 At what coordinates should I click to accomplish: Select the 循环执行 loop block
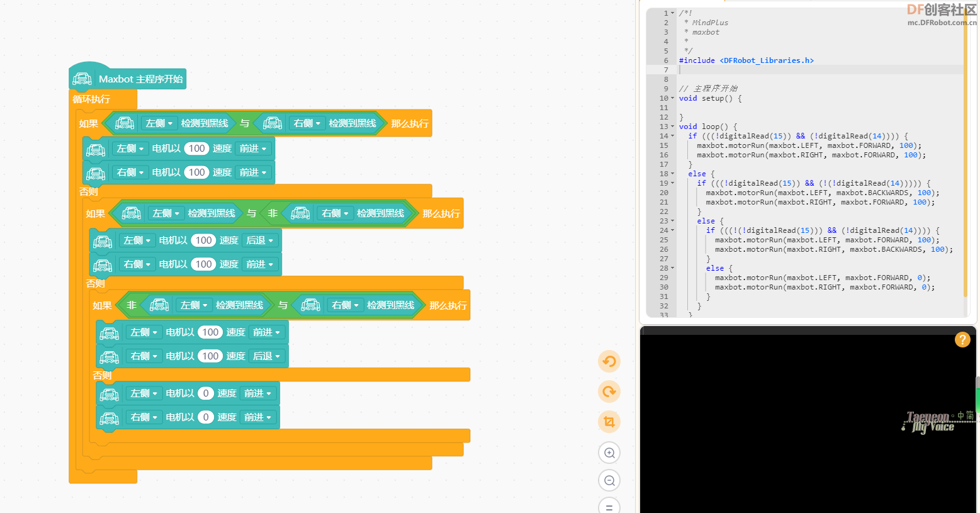(91, 99)
